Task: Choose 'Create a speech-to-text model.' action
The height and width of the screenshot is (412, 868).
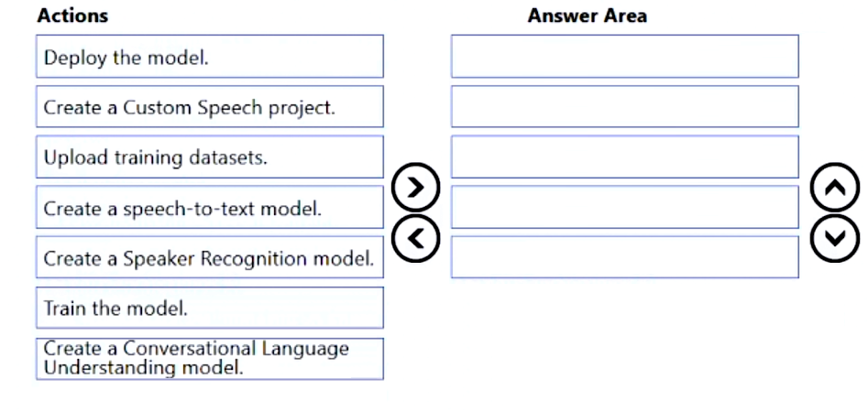Action: click(x=210, y=208)
